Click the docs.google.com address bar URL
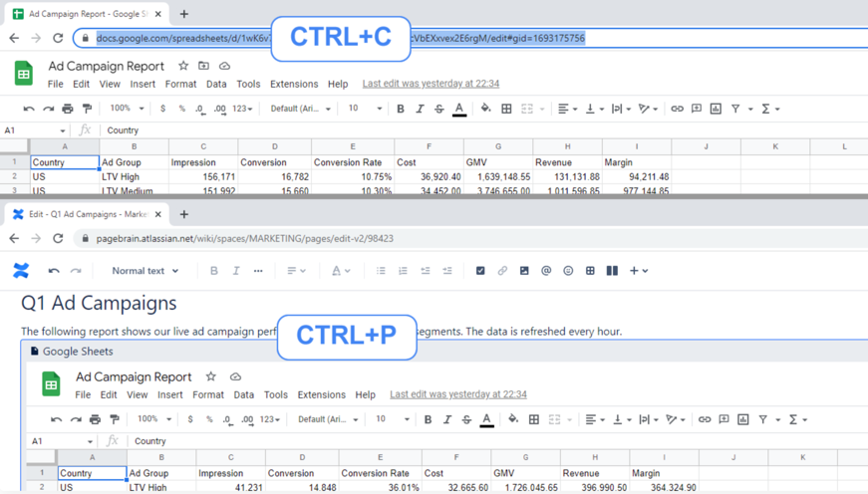This screenshot has height=494, width=868. [341, 38]
